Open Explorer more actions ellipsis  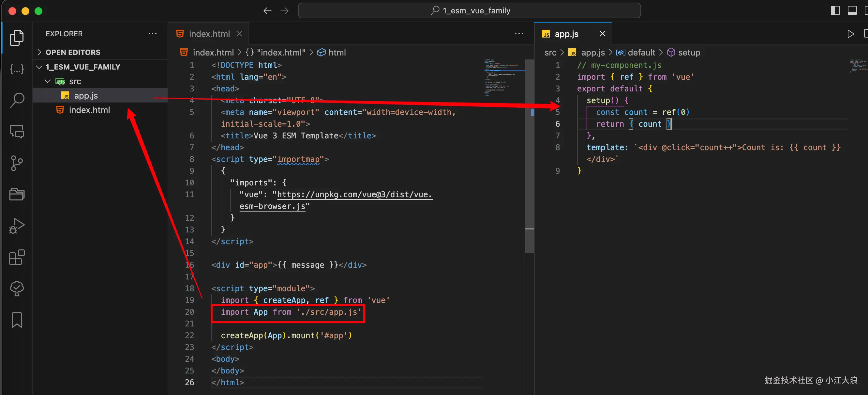coord(153,34)
